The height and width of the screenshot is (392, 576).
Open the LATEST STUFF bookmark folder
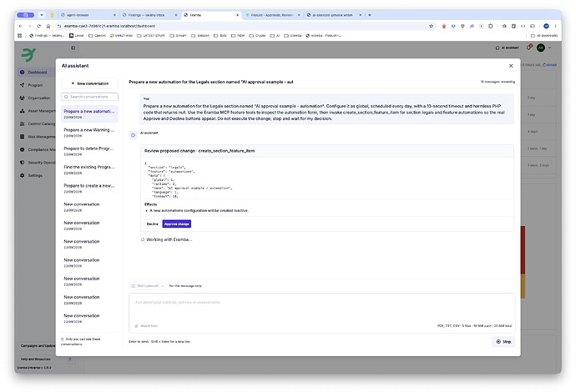click(x=151, y=36)
